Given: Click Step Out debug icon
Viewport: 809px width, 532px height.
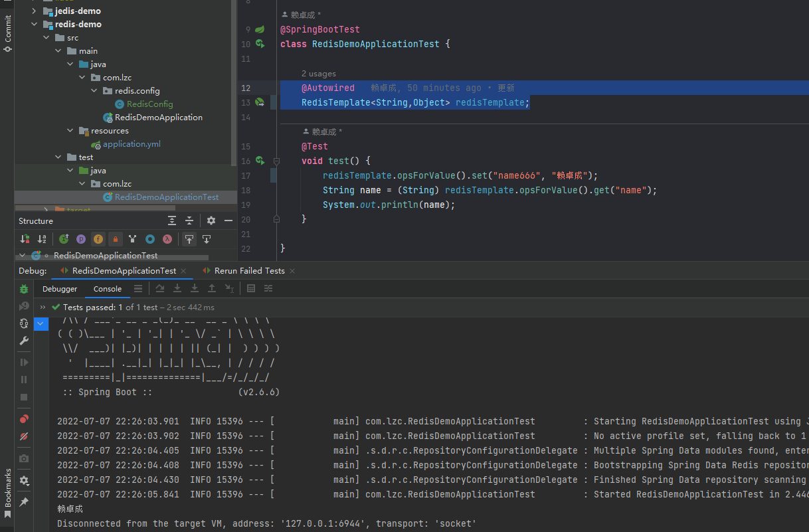Looking at the screenshot, I should click(212, 289).
